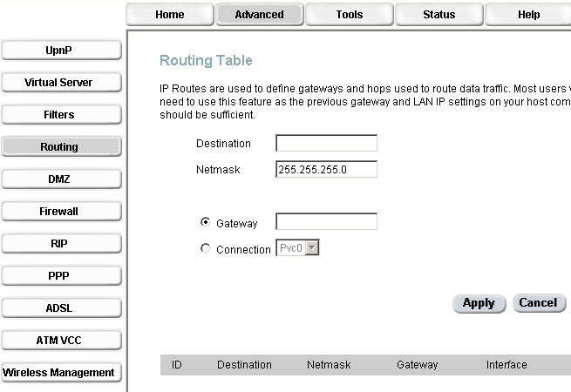
Task: Go to Virtual Server settings
Action: [59, 83]
